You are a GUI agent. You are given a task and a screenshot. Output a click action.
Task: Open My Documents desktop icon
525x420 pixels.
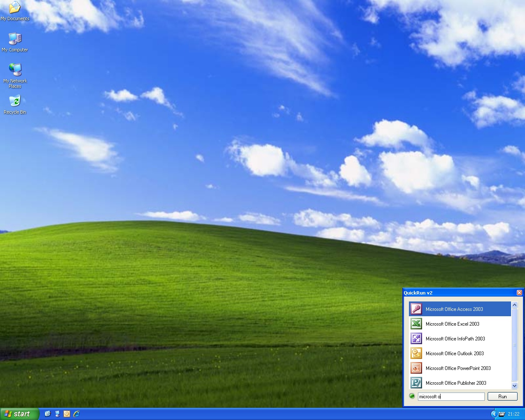[15, 11]
